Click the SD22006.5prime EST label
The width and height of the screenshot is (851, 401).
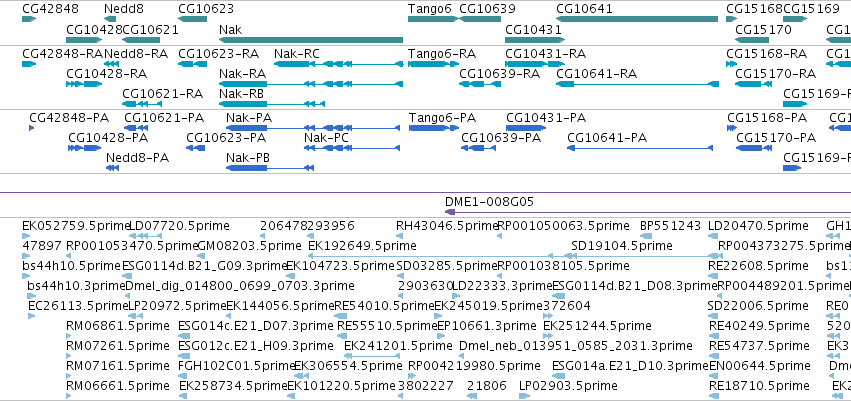tap(758, 306)
